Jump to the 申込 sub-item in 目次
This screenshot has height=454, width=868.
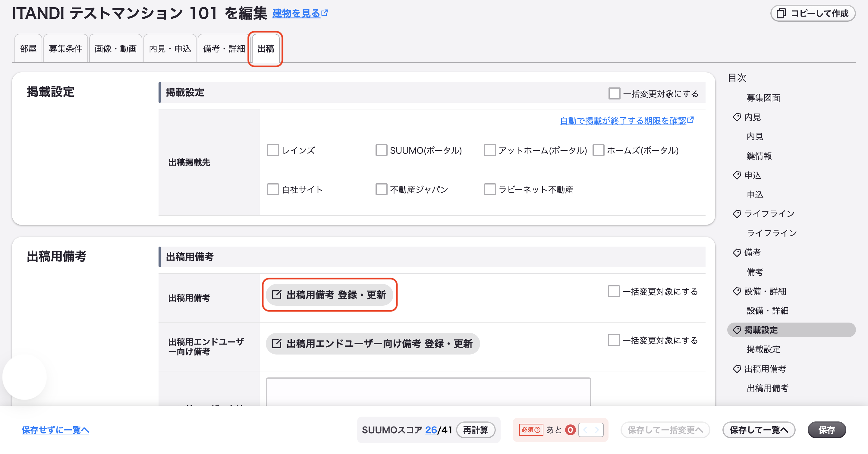(755, 194)
